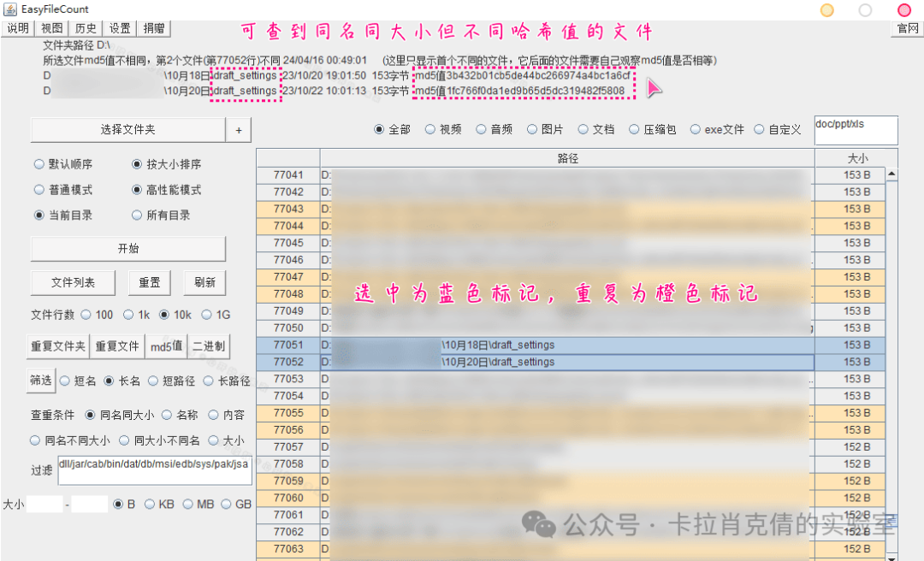Viewport: 924px width, 561px height.
Task: Click 开始 to start scanning
Action: point(127,249)
